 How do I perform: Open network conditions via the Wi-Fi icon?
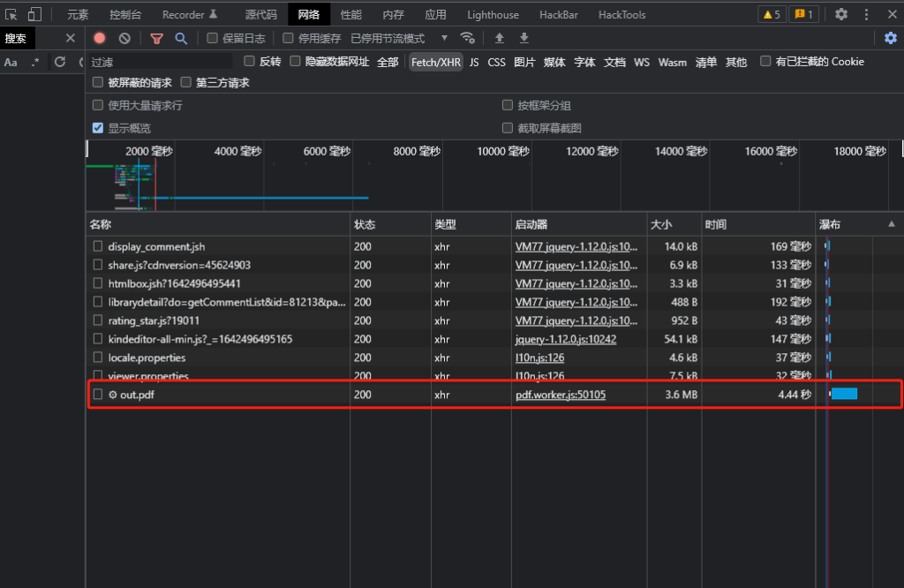click(468, 38)
